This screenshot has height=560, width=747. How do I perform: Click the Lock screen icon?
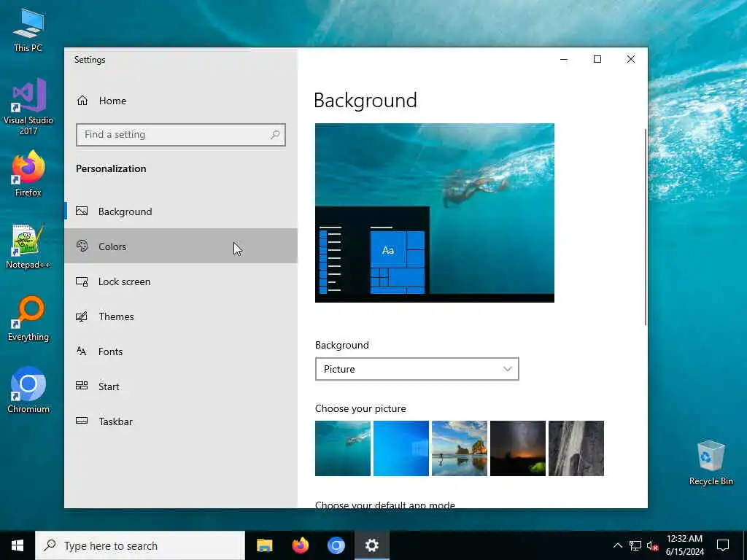pos(82,281)
